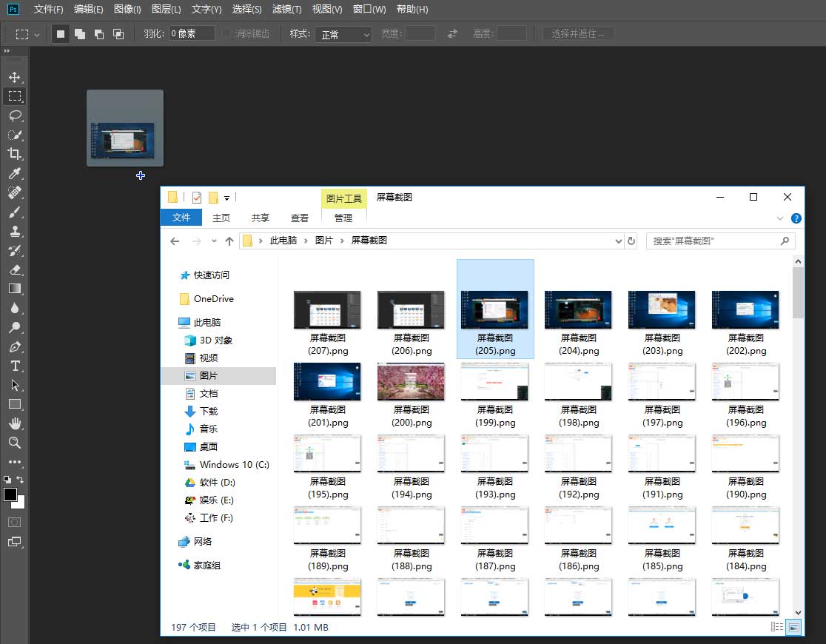Select the 屏幕截图 (200).png thumbnail

(411, 381)
